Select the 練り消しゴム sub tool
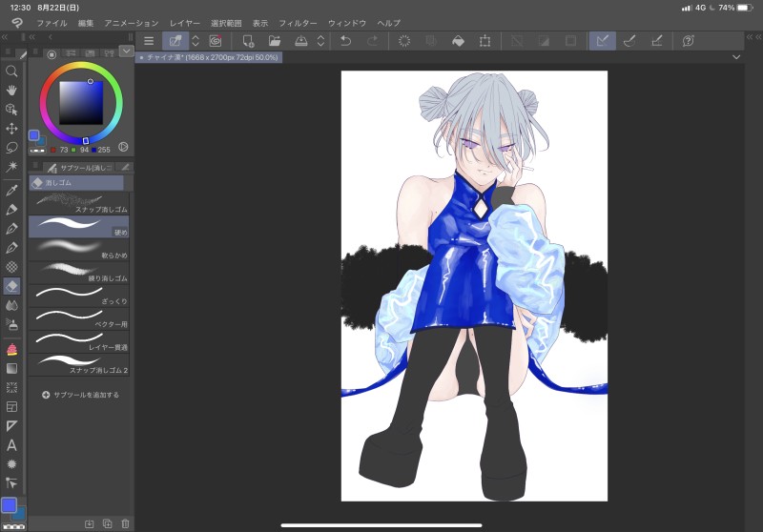Viewport: 763px width, 532px height. point(79,273)
